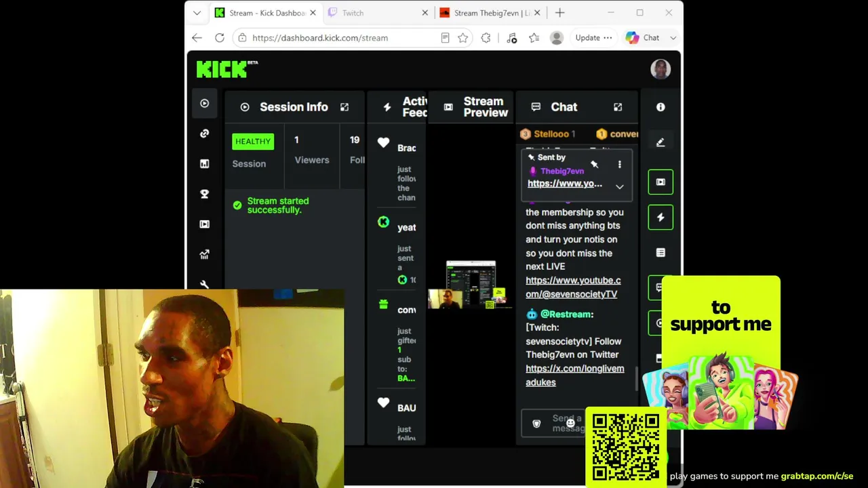868x488 pixels.
Task: Select the Stream - Kick Dashboard tab
Action: click(x=264, y=13)
